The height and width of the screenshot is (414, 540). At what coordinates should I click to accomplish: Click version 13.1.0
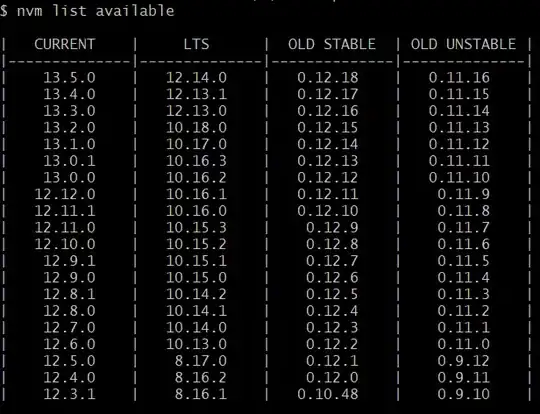pyautogui.click(x=69, y=144)
